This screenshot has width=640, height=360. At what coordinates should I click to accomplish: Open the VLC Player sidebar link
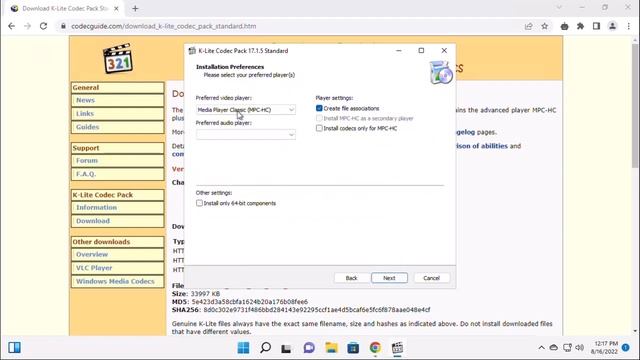[118, 268]
